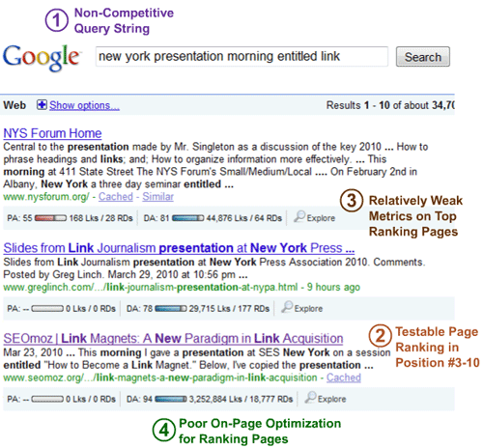Select the Web tab label
Screen dimensions: 483x448
(x=14, y=105)
